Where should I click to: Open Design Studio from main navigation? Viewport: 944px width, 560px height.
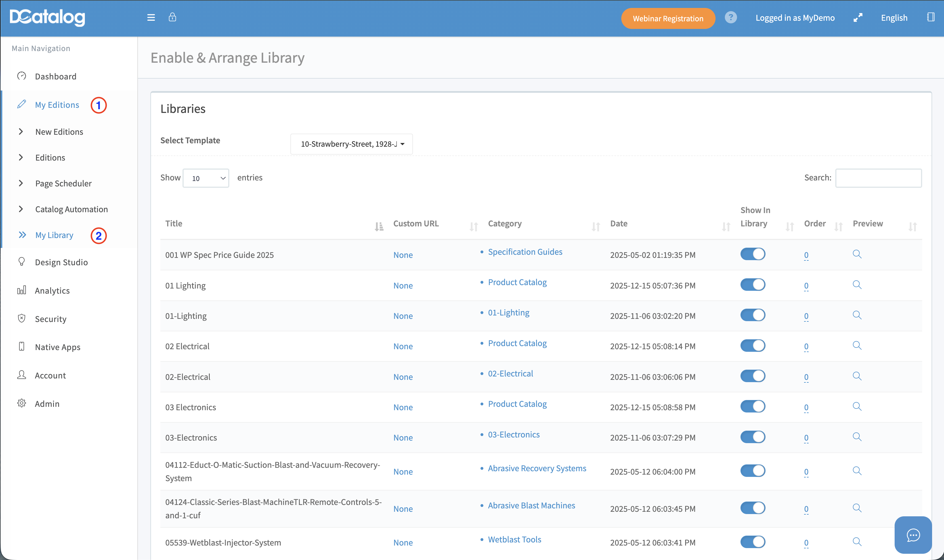[61, 262]
